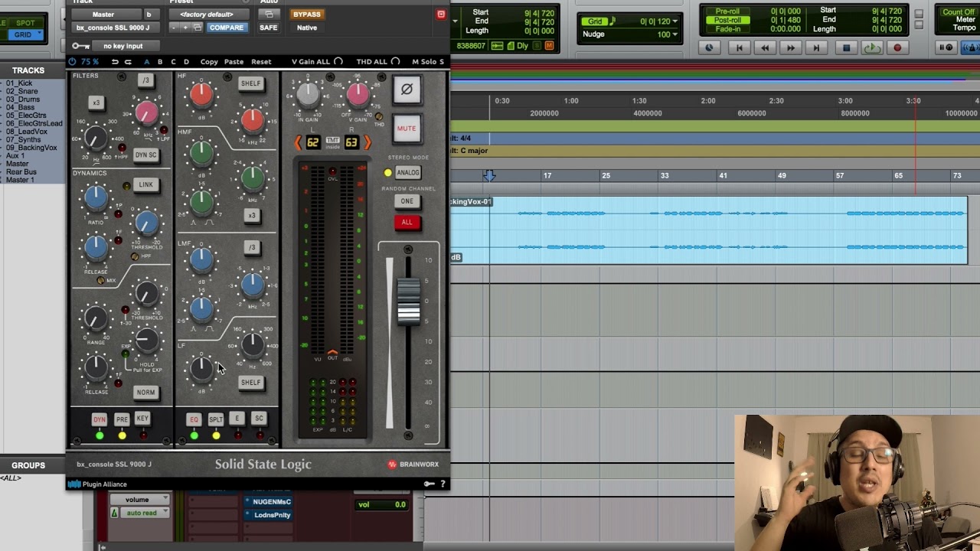Click the COMPARE button

point(226,28)
